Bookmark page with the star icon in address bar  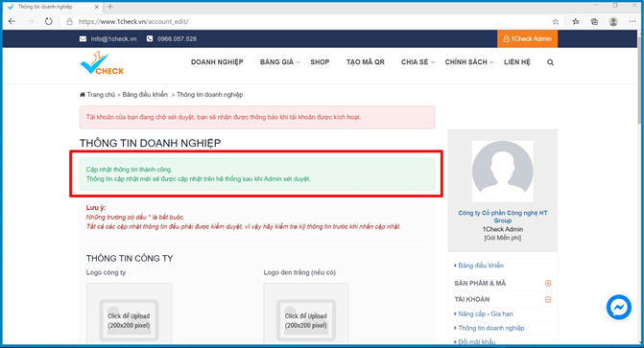pyautogui.click(x=556, y=22)
